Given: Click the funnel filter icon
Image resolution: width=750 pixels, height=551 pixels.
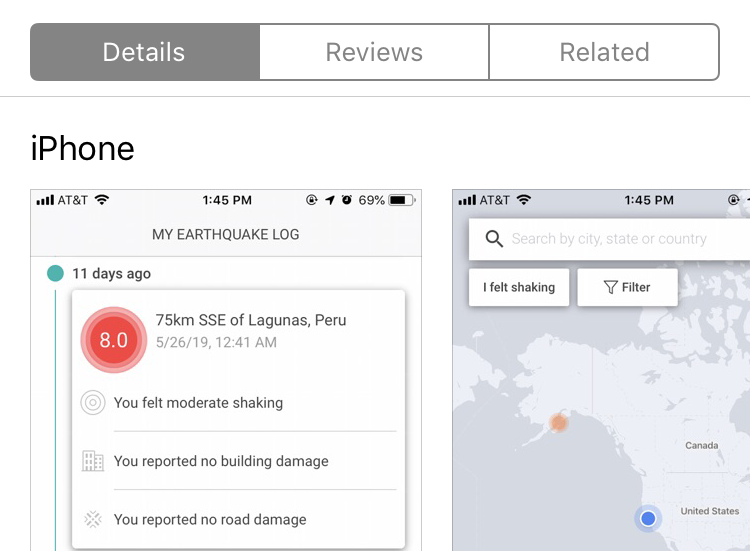Looking at the screenshot, I should coord(609,287).
